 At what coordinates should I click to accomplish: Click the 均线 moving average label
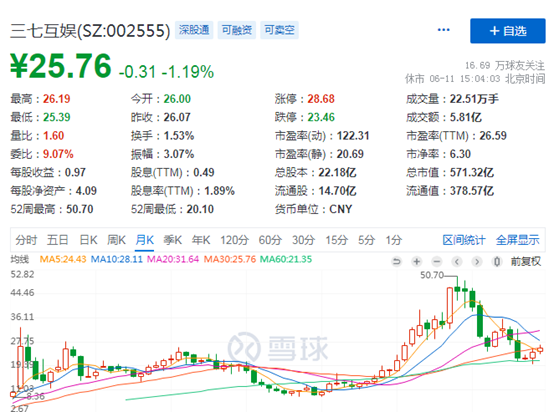coord(19,259)
